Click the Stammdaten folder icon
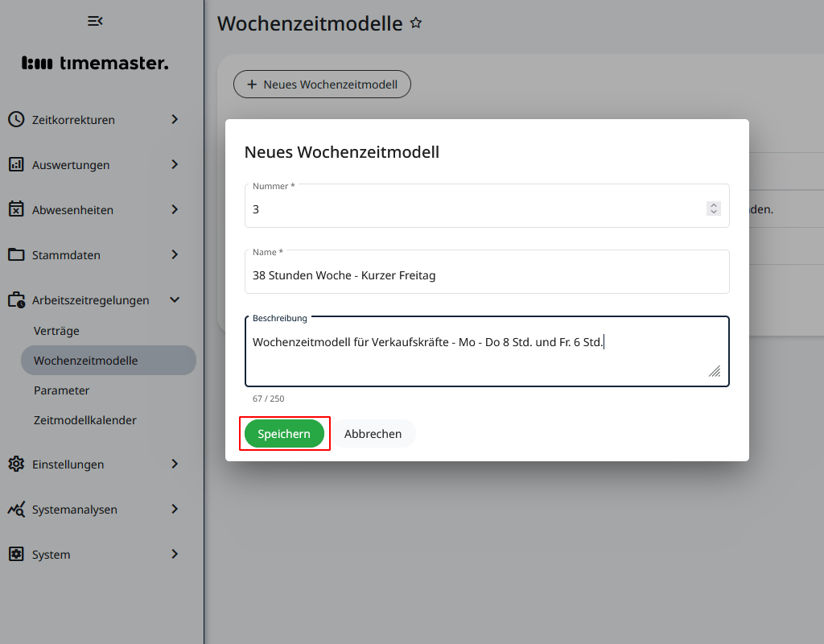Image resolution: width=824 pixels, height=644 pixels. click(x=16, y=254)
